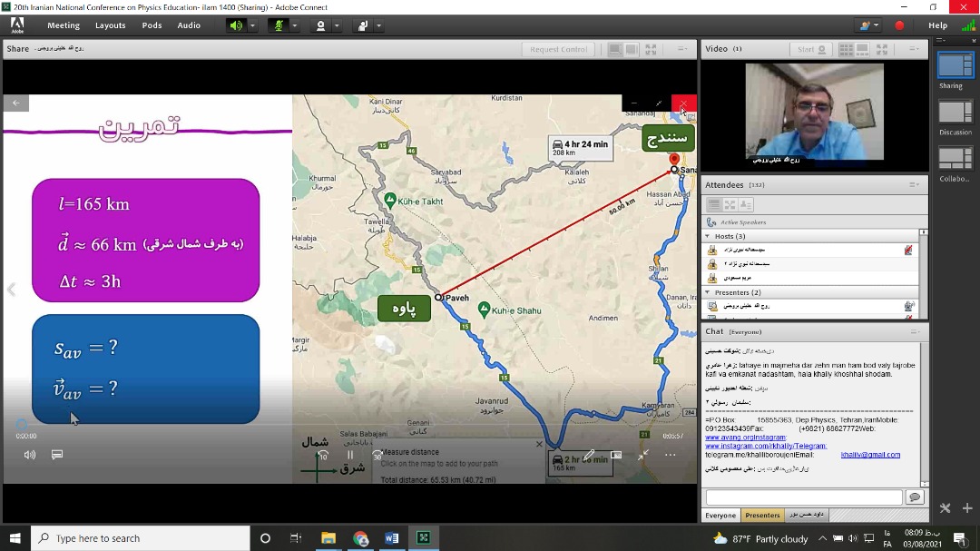The image size is (980, 551).
Task: Click the send chat message icon
Action: point(915,497)
